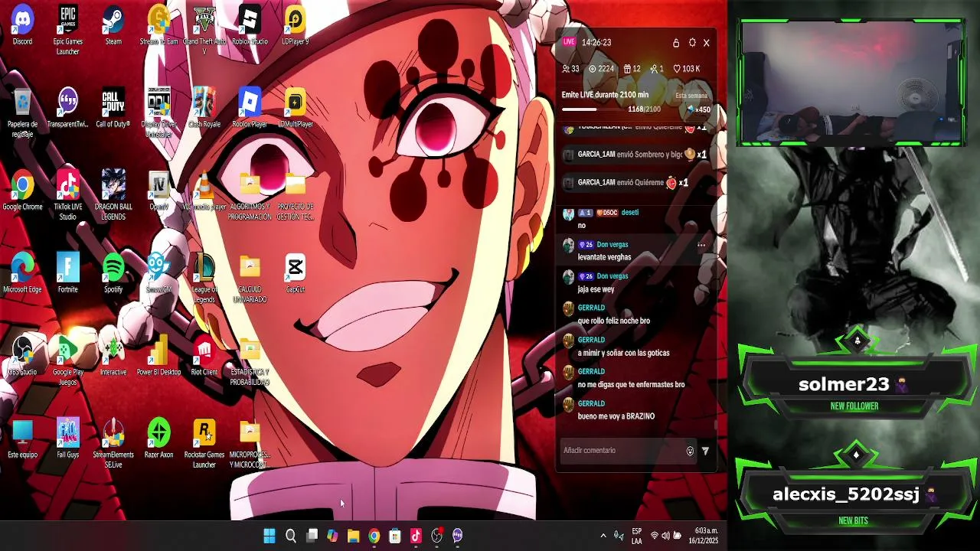This screenshot has width=980, height=551.
Task: Open the CALCULO UNIVARIADO folder
Action: point(250,278)
